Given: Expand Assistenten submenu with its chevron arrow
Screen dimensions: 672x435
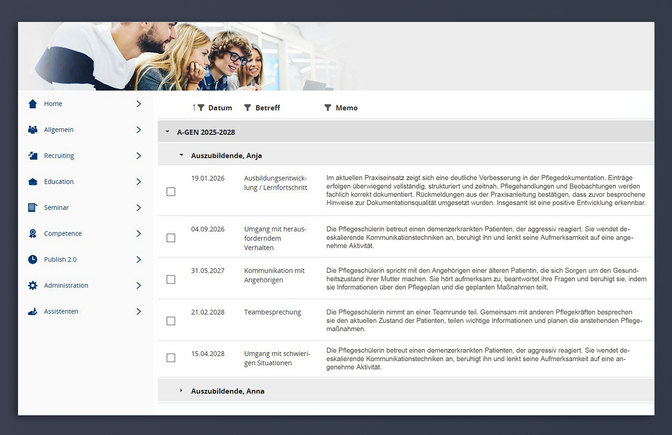Looking at the screenshot, I should 138,312.
